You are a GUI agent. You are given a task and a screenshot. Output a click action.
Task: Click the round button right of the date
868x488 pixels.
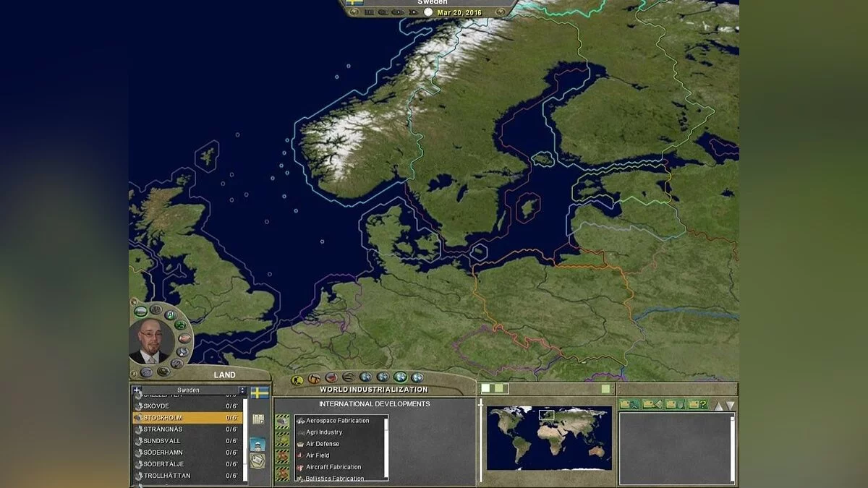click(x=501, y=12)
